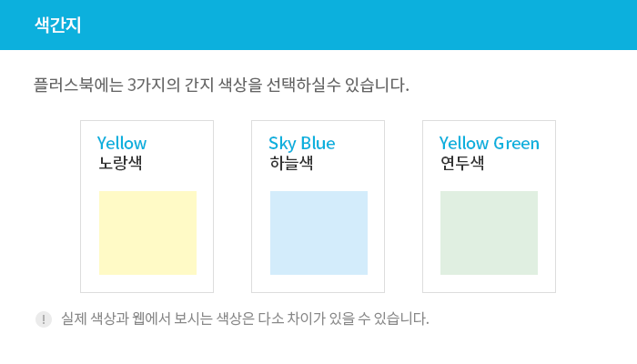The width and height of the screenshot is (637, 364).
Task: Click the 연두색 label
Action: tap(462, 163)
